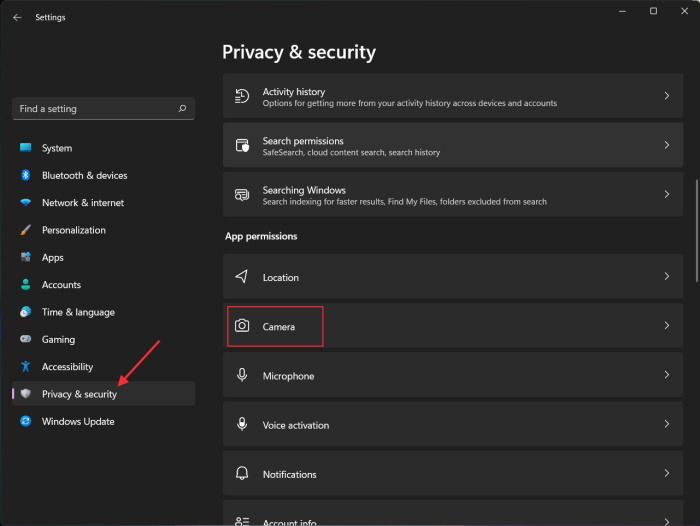
Task: Click the Camera icon in App permissions
Action: tap(242, 326)
